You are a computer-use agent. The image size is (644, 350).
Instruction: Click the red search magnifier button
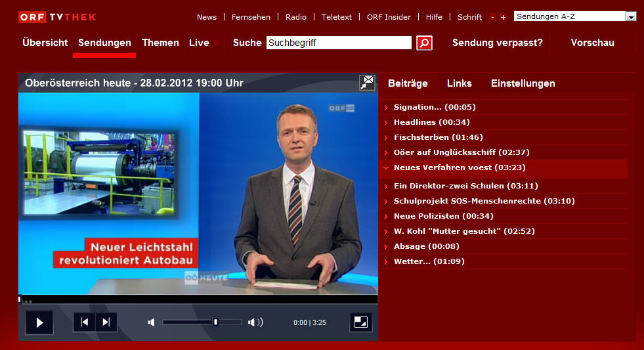[424, 43]
